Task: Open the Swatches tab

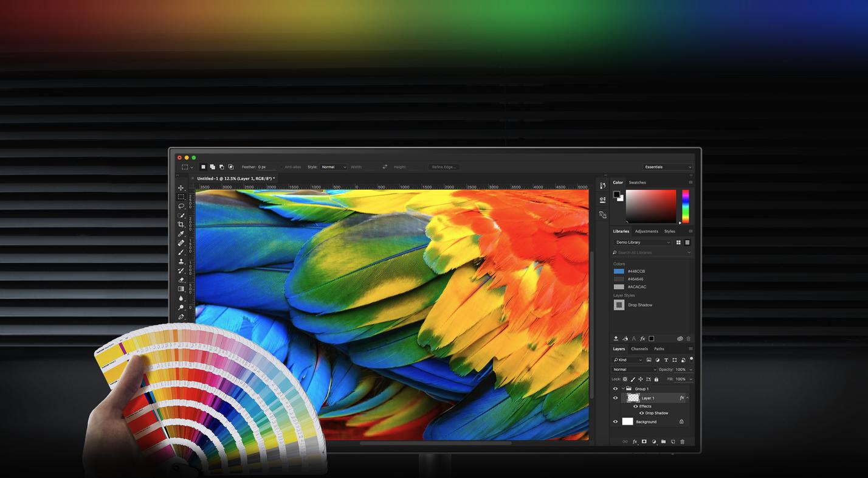Action: click(x=637, y=182)
